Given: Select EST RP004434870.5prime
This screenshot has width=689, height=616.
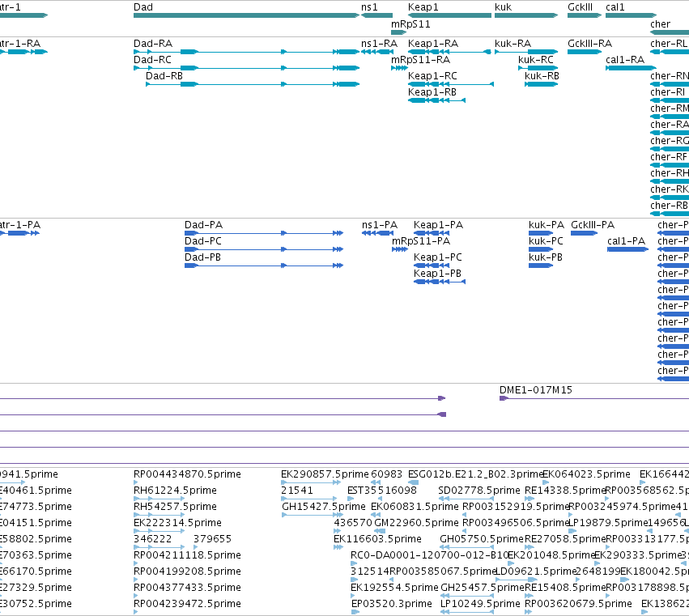Looking at the screenshot, I should 187,474.
